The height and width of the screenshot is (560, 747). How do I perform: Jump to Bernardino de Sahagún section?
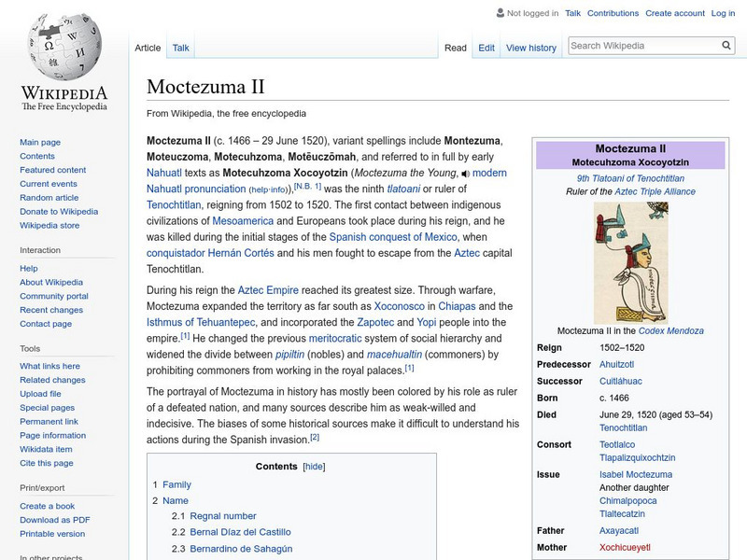point(241,549)
